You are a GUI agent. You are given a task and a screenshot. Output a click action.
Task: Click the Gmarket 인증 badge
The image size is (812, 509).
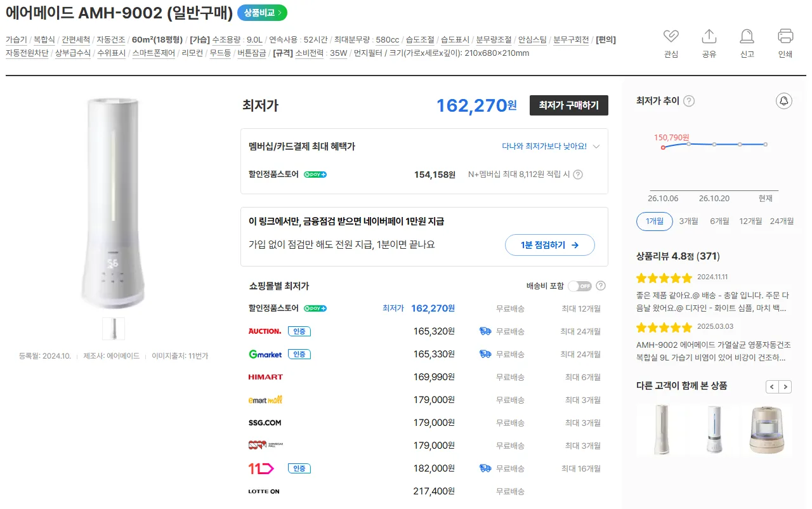coord(299,354)
